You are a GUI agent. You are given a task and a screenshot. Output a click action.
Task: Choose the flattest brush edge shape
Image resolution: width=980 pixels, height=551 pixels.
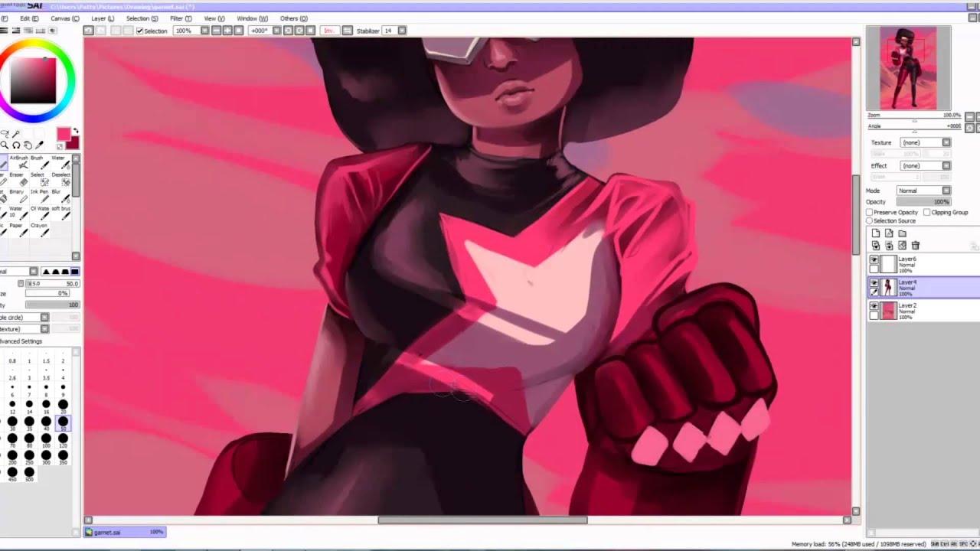(x=75, y=272)
